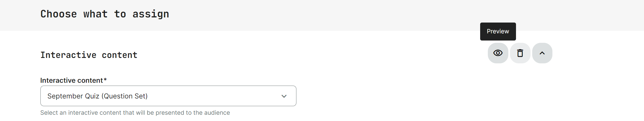Click the Preview tooltip label
644x121 pixels.
pyautogui.click(x=498, y=31)
